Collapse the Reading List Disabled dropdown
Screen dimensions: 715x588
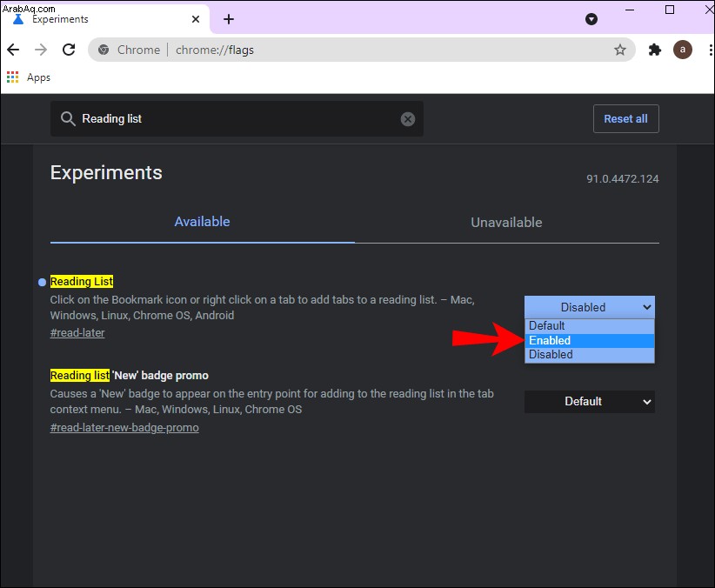tap(590, 307)
